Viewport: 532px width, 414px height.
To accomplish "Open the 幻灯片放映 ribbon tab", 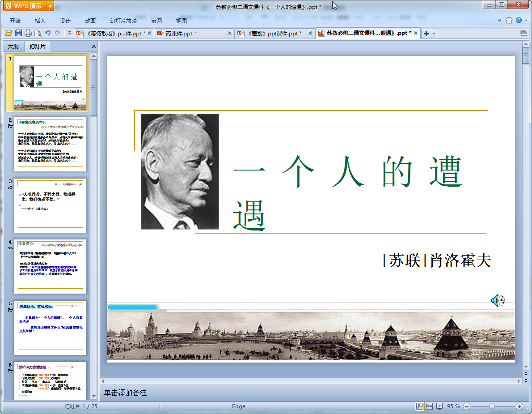I will [123, 21].
